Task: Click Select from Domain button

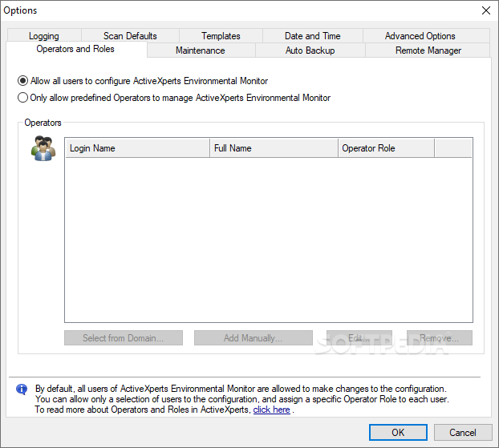Action: [x=124, y=338]
